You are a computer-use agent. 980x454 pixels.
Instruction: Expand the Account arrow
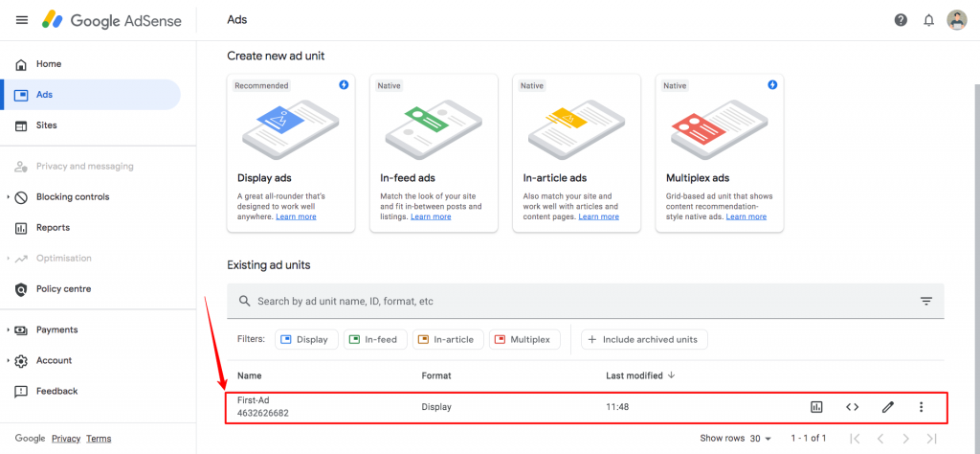click(8, 360)
